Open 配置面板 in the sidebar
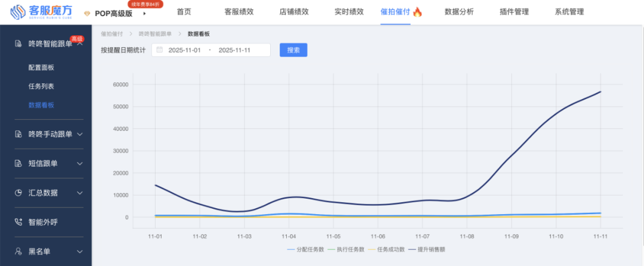This screenshot has height=266, width=644. [x=41, y=67]
